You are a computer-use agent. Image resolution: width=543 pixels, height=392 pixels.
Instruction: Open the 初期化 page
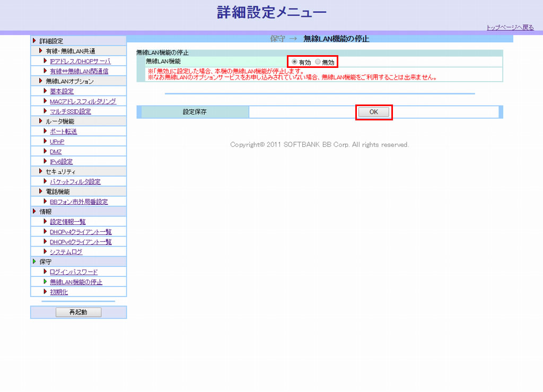59,292
